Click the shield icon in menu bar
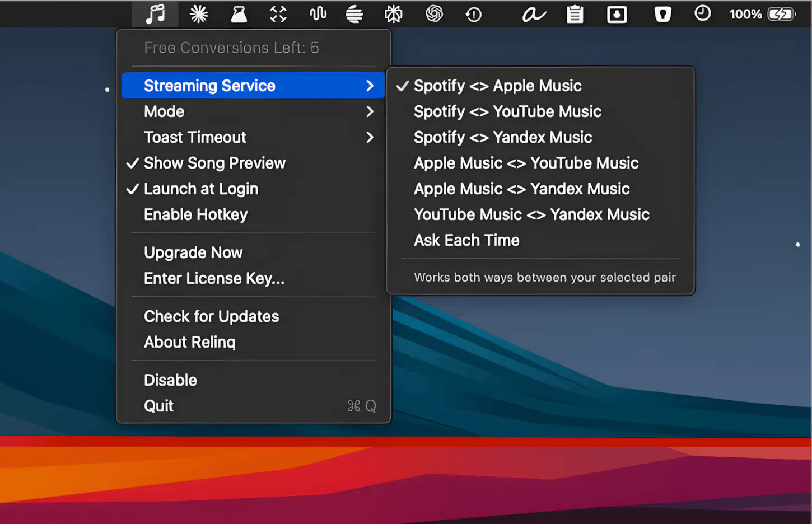The height and width of the screenshot is (524, 812). point(662,15)
